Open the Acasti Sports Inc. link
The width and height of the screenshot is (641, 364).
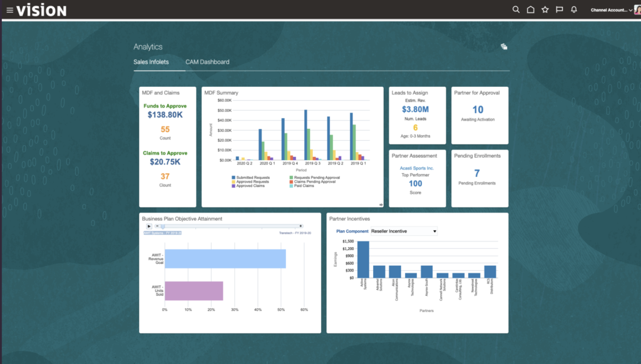pyautogui.click(x=417, y=167)
